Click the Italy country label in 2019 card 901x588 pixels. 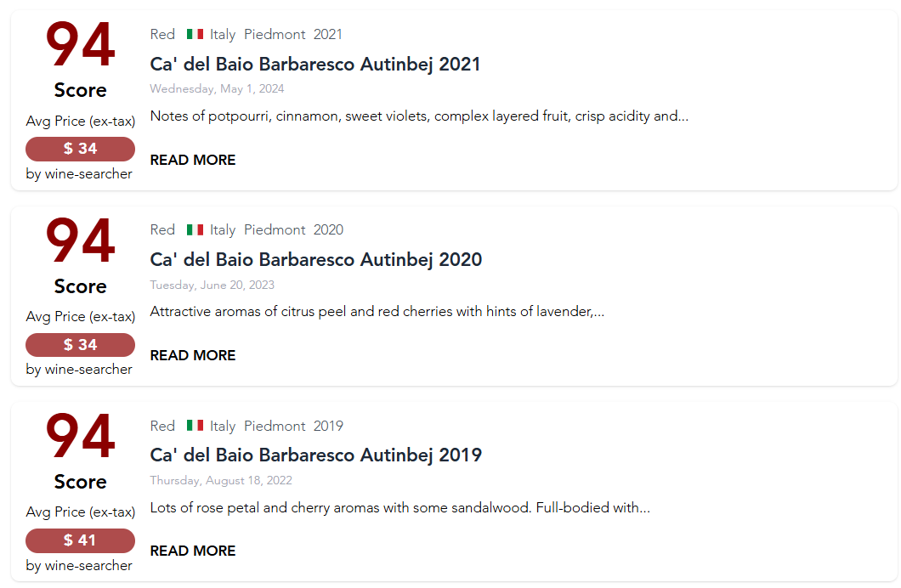[223, 426]
